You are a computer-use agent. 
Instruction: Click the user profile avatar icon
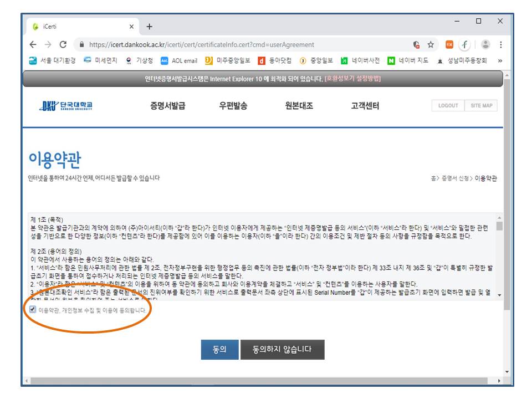coord(485,45)
